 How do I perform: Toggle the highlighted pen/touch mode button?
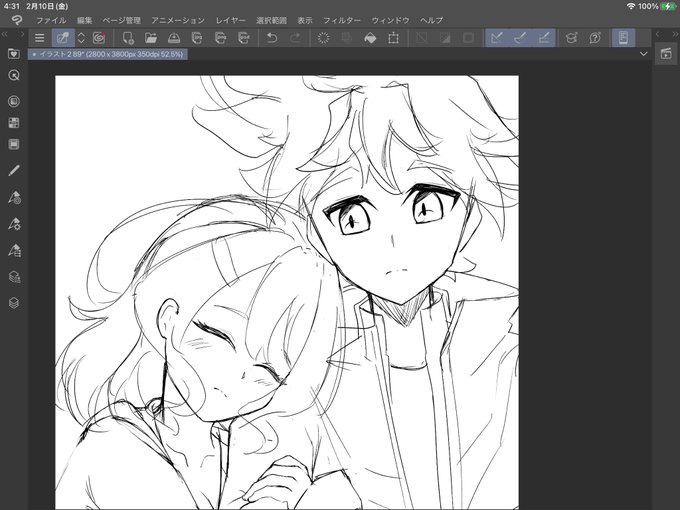pyautogui.click(x=63, y=38)
